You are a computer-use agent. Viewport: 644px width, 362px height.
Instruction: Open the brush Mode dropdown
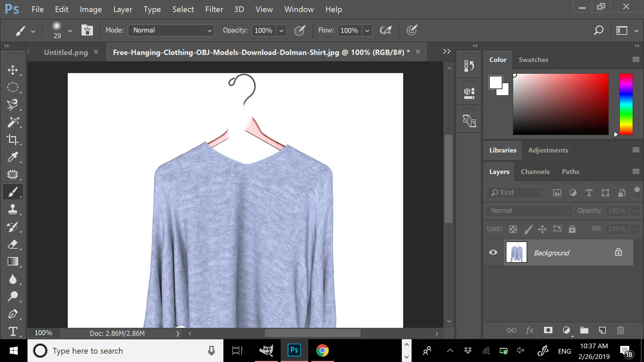point(171,30)
